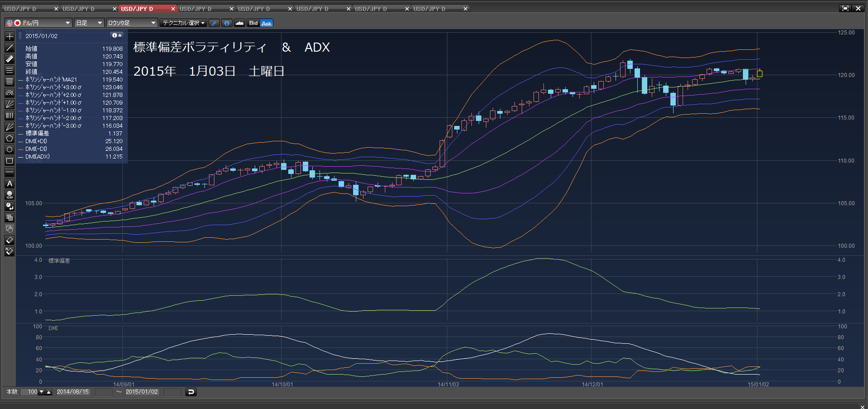Select the text annotation A tool
This screenshot has width=868, height=409.
coord(10,183)
